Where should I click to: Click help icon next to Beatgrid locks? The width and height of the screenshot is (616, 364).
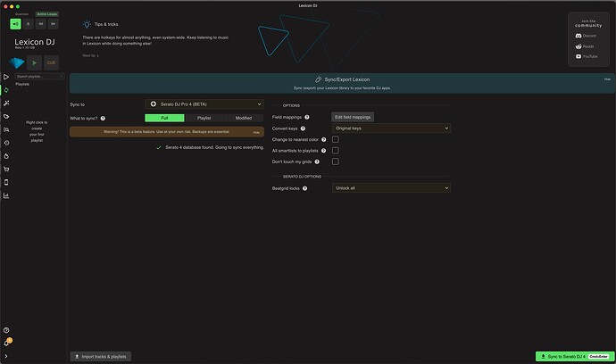tap(304, 188)
